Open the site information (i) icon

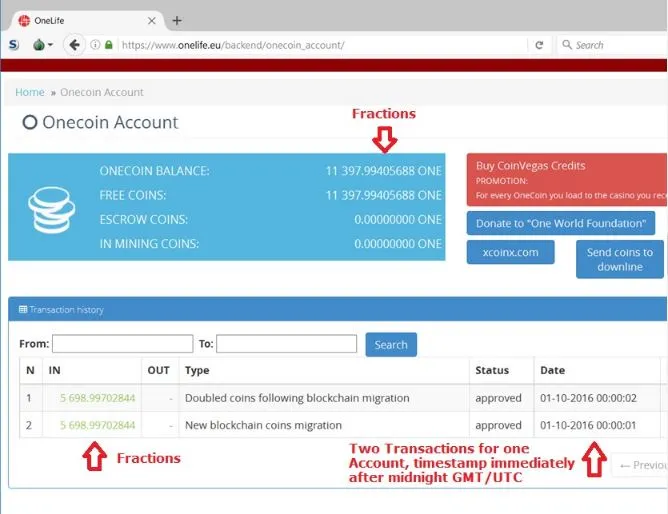point(95,44)
